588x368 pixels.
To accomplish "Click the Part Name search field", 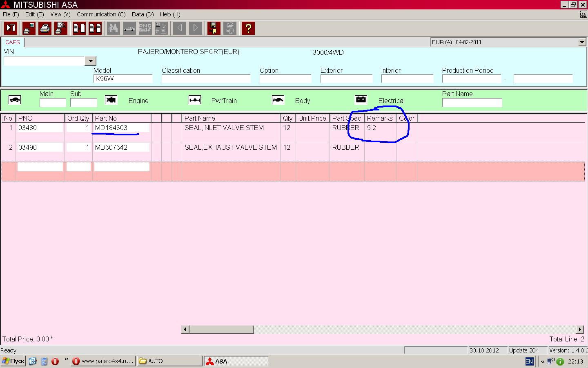I will point(472,103).
